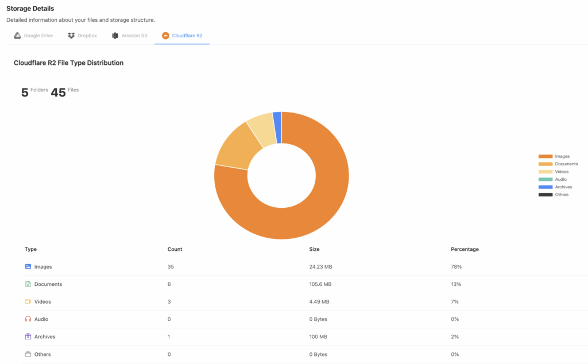Toggle Documents legend swatch

(x=545, y=164)
